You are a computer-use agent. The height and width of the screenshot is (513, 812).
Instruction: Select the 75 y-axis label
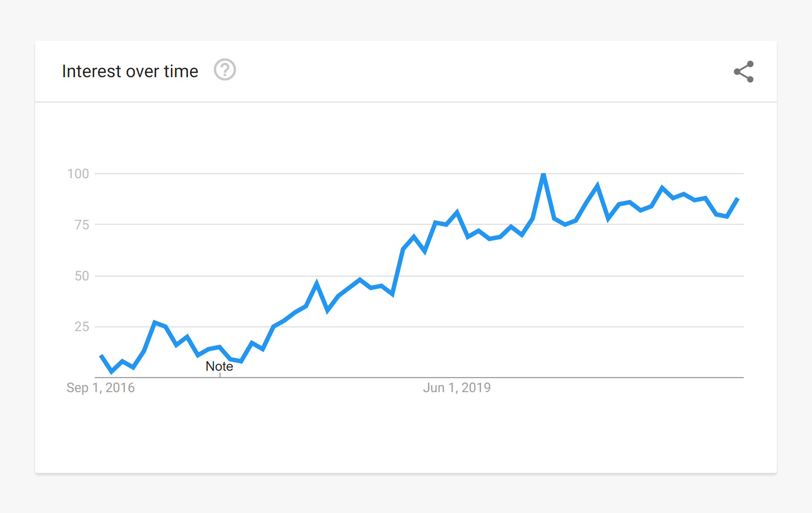pyautogui.click(x=82, y=225)
